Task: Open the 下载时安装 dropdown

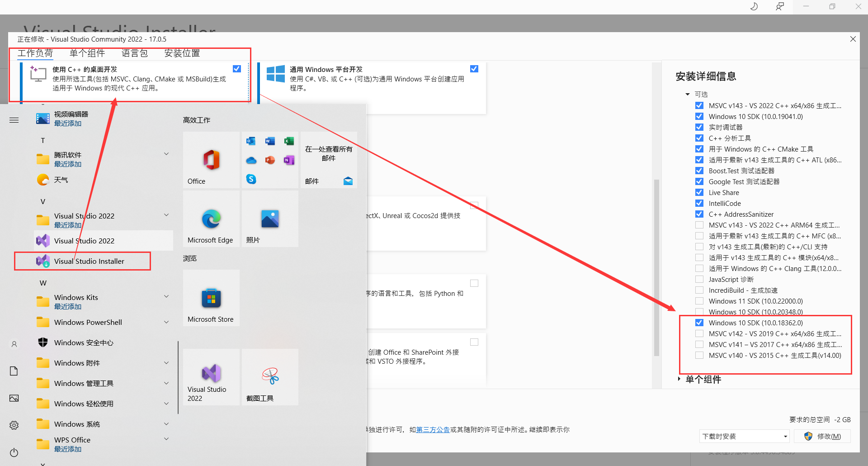Action: tap(744, 436)
